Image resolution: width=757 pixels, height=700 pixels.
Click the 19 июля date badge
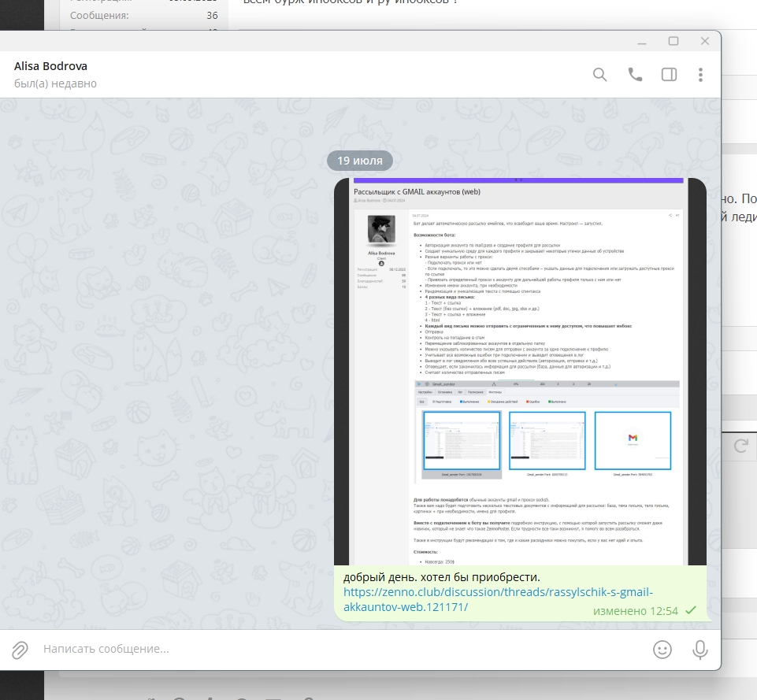(x=360, y=161)
